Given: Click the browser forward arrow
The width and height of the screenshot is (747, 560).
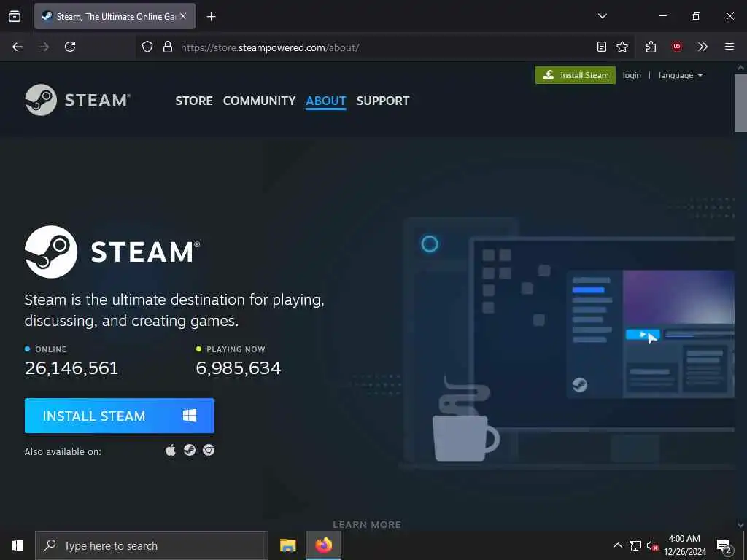Looking at the screenshot, I should (x=44, y=47).
